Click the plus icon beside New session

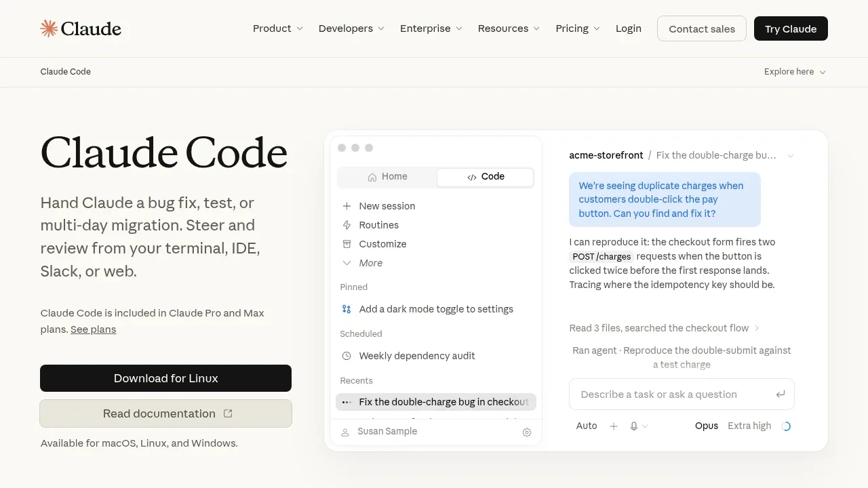(x=347, y=206)
